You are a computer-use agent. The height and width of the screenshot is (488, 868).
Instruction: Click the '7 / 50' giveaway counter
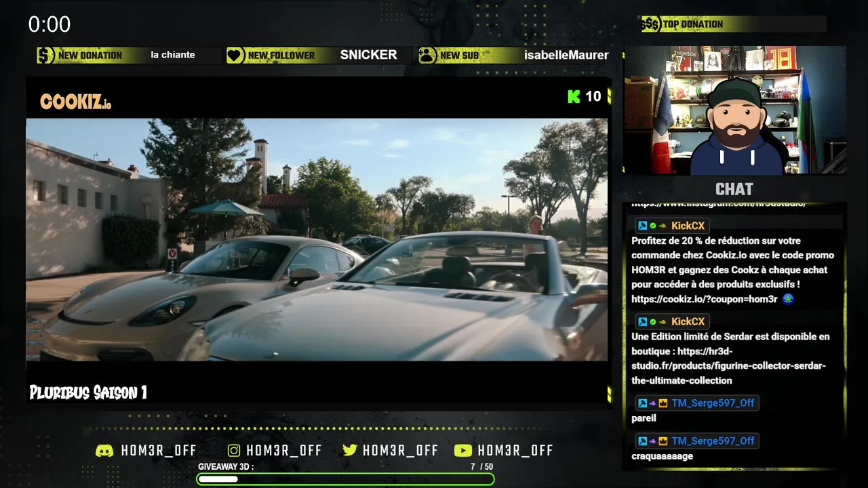pyautogui.click(x=481, y=467)
